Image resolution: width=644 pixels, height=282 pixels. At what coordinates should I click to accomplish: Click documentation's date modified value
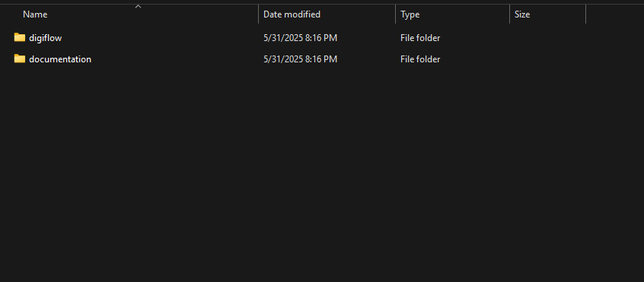tap(300, 59)
